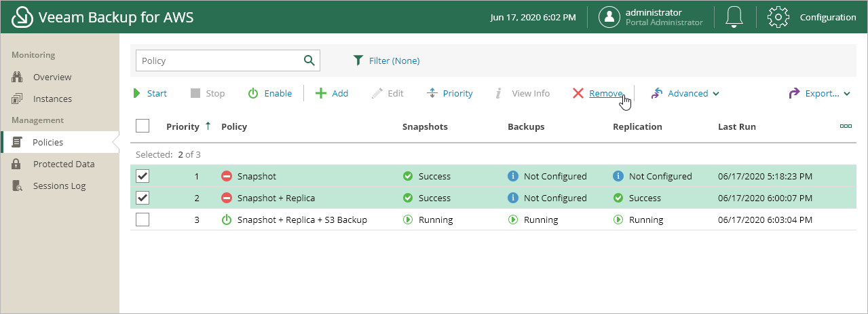Viewport: 868px width, 314px height.
Task: Click the Advanced toolbar icon
Action: tap(656, 93)
